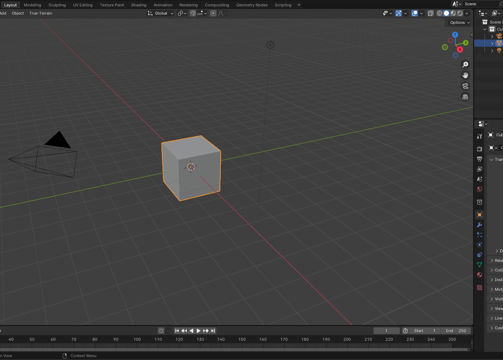Expand the Relations panel
The width and height of the screenshot is (503, 360).
click(x=492, y=260)
